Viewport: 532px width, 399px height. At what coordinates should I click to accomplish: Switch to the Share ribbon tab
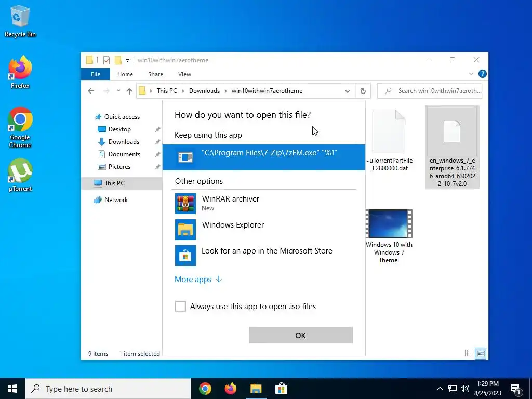click(155, 74)
